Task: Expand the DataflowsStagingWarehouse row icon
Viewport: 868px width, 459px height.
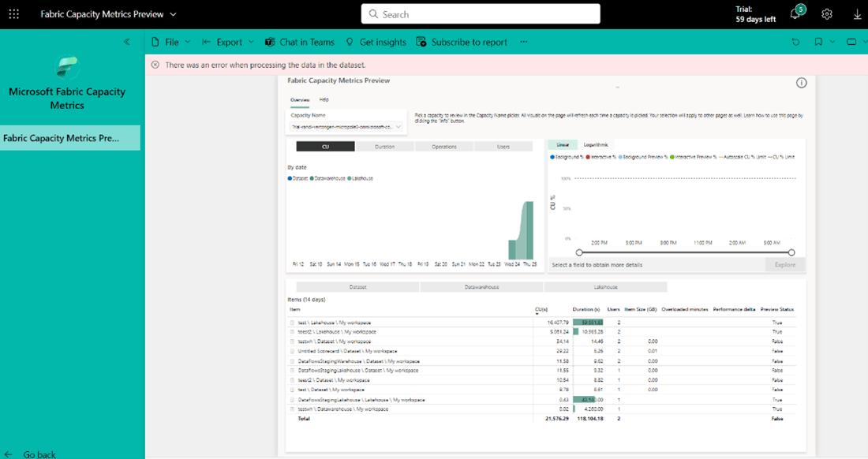Action: point(292,361)
